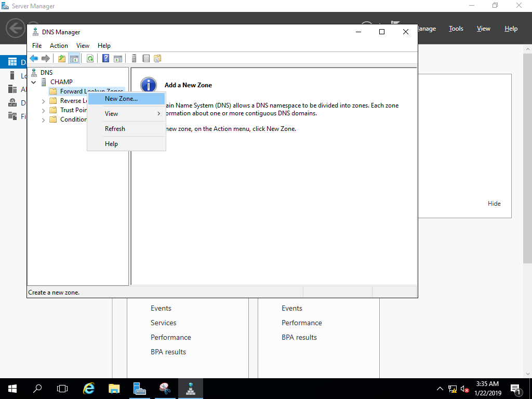
Task: Open the View menu in DNS Manager
Action: [83, 46]
